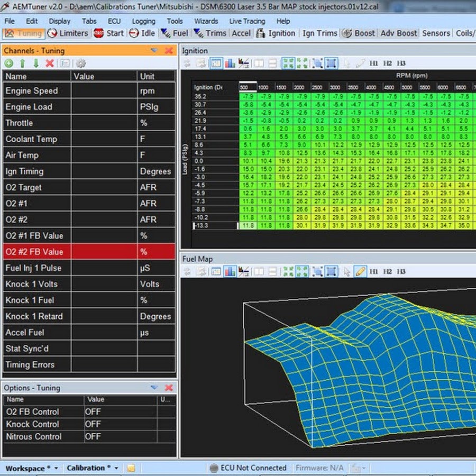Select the Engine Speed channel row

(x=89, y=90)
